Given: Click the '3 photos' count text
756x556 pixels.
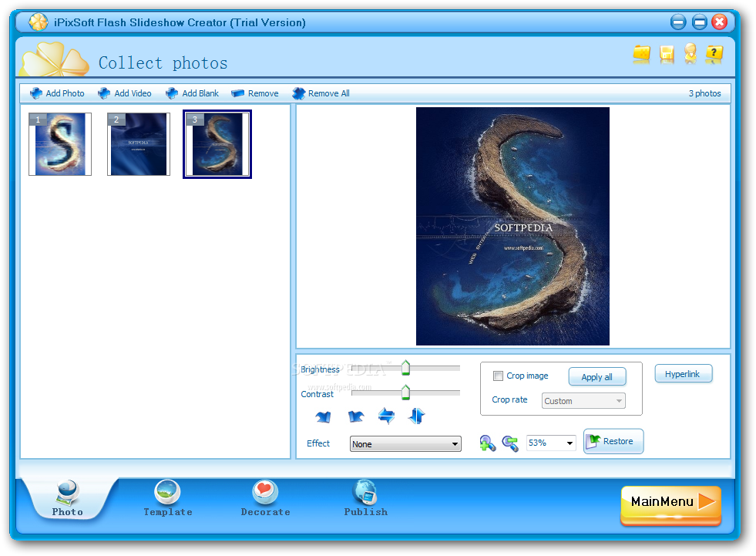Looking at the screenshot, I should tap(704, 93).
